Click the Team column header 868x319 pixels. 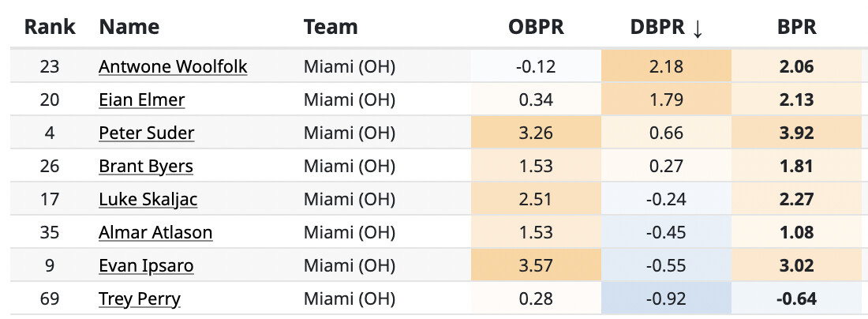coord(330,27)
